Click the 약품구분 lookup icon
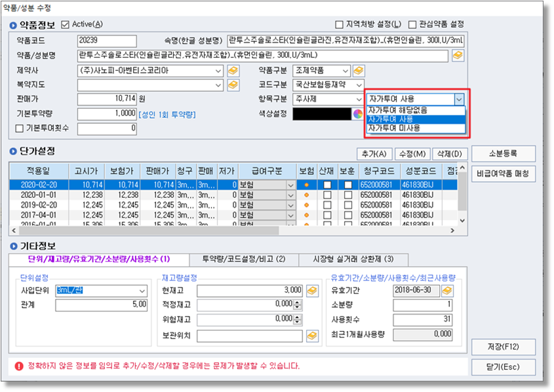This screenshot has height=392, width=554. coord(359,71)
